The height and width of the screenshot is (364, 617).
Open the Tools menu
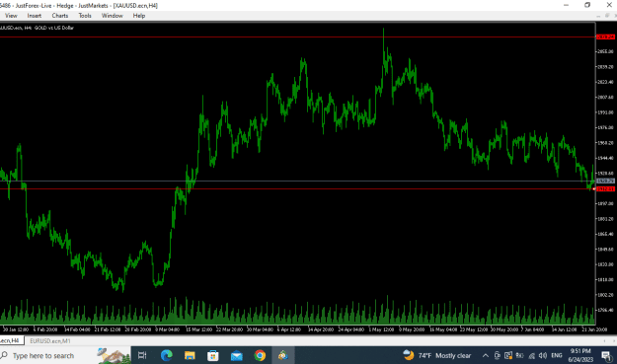[85, 16]
